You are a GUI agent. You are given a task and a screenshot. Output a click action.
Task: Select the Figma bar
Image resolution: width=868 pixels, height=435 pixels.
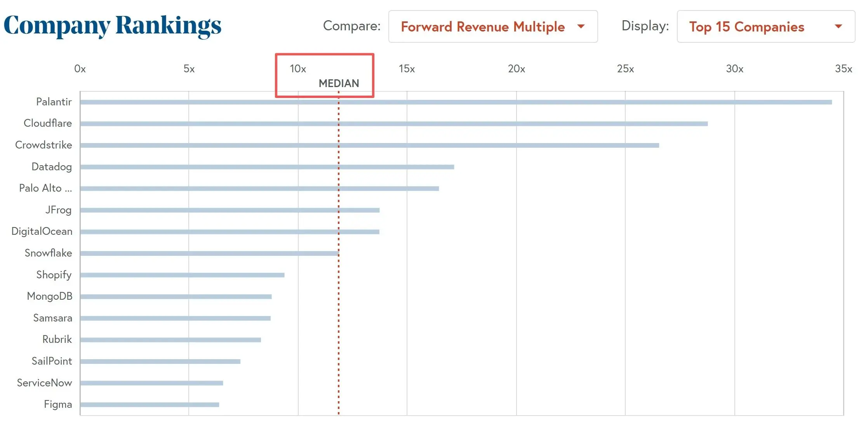pos(150,405)
